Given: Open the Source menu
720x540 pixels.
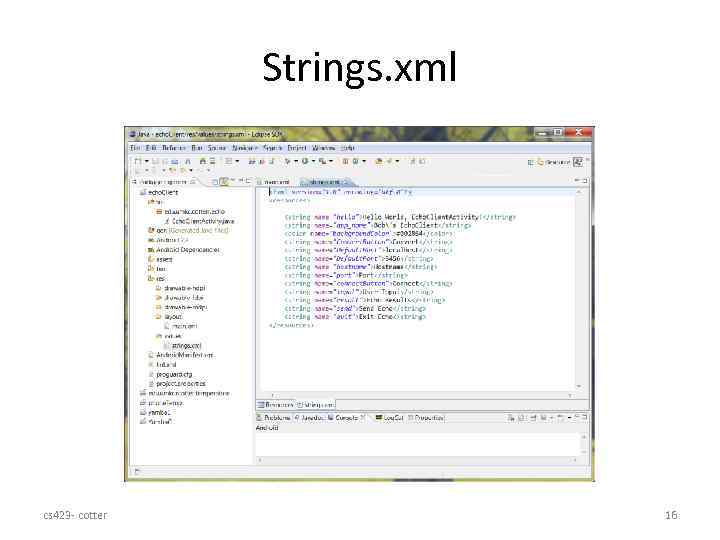Looking at the screenshot, I should (x=216, y=148).
